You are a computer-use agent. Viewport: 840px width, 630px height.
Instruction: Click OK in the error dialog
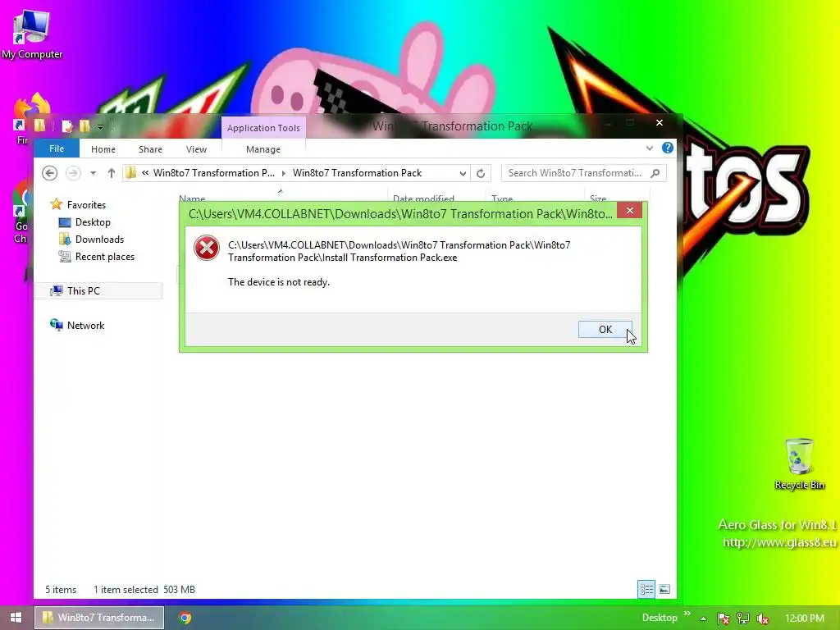click(605, 330)
